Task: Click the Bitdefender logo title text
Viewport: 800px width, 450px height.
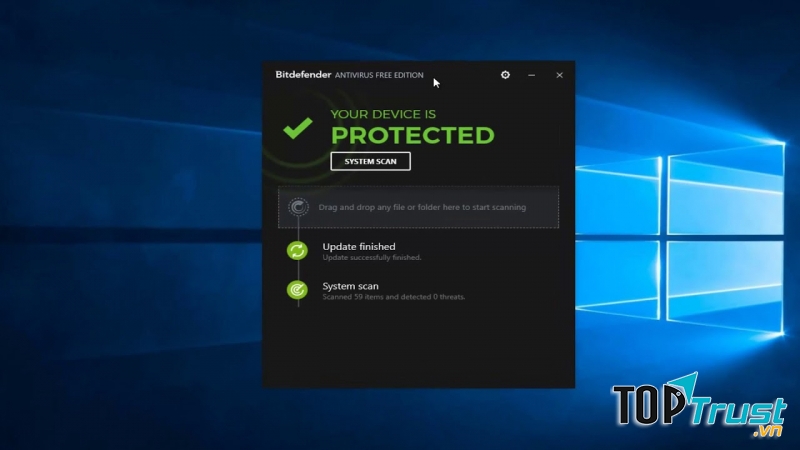Action: click(x=303, y=74)
